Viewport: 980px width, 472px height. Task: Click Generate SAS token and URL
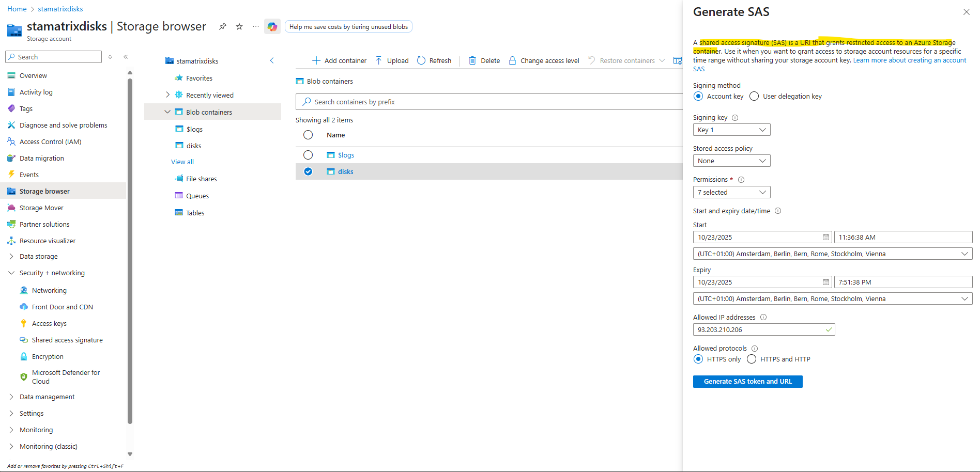(747, 382)
